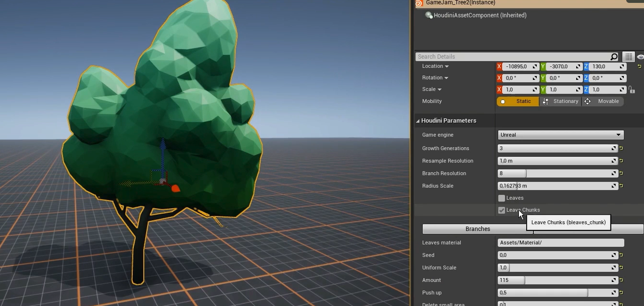Screen dimensions: 644x306
Task: Click spin arrow on Location Y field
Action: (x=578, y=66)
